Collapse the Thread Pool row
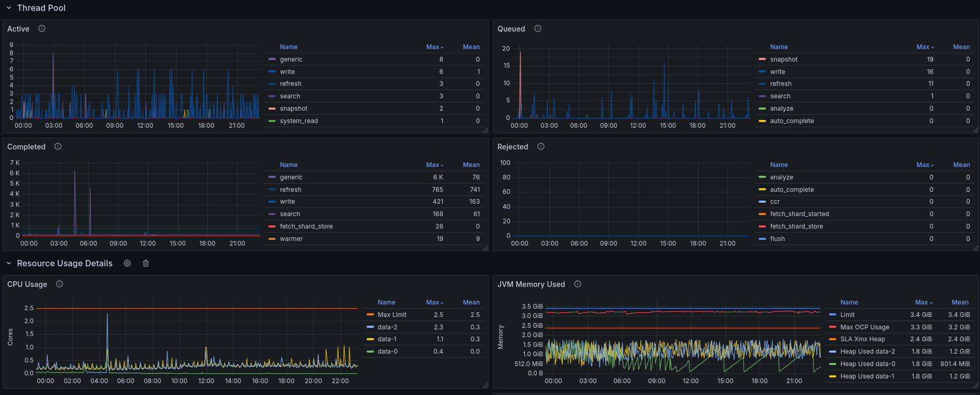The image size is (980, 395). [9, 8]
